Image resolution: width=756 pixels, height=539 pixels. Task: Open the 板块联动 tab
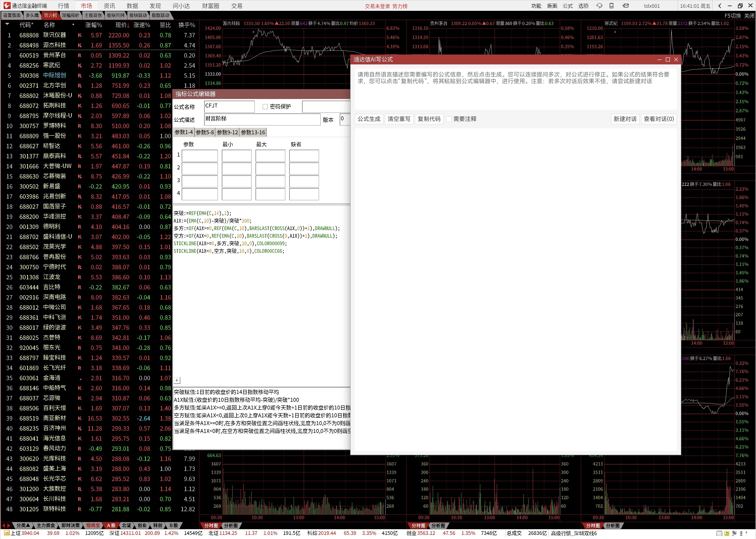tap(138, 15)
